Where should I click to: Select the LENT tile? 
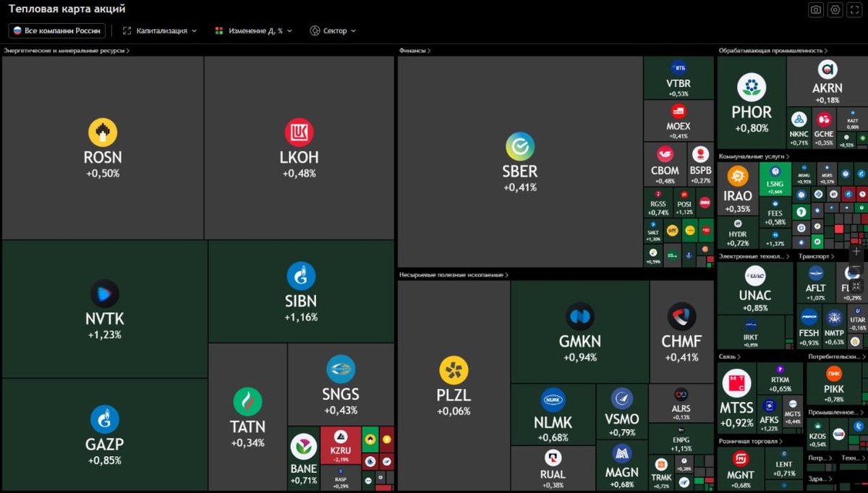tap(784, 463)
